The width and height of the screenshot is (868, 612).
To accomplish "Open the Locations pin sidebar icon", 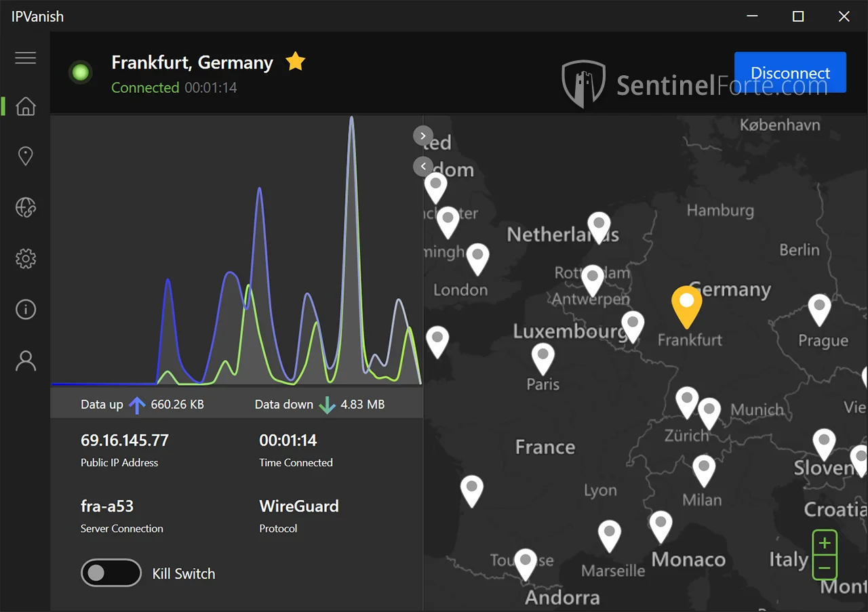I will 25,157.
